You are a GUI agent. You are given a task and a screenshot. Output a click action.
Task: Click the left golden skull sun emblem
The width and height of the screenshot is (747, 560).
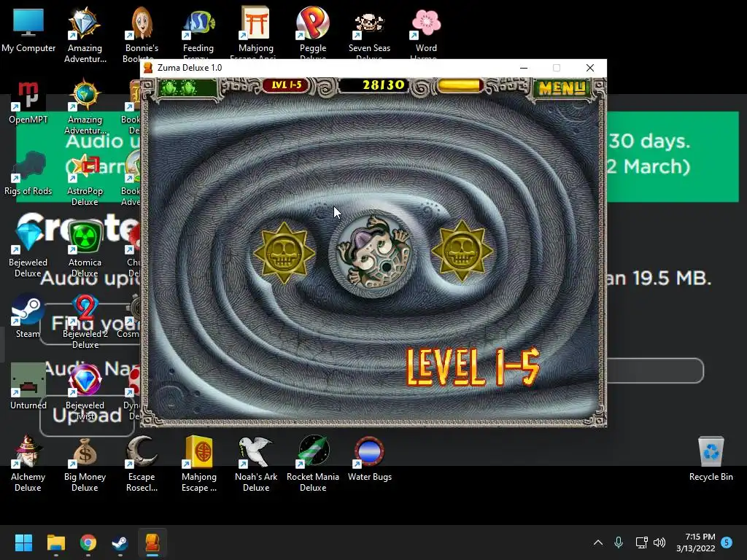click(x=285, y=252)
